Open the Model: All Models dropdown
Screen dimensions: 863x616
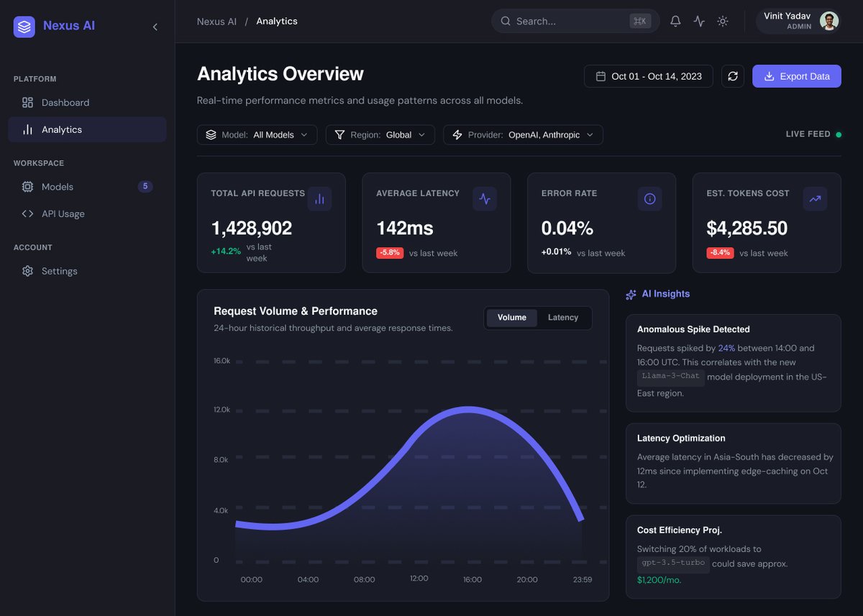pos(257,134)
